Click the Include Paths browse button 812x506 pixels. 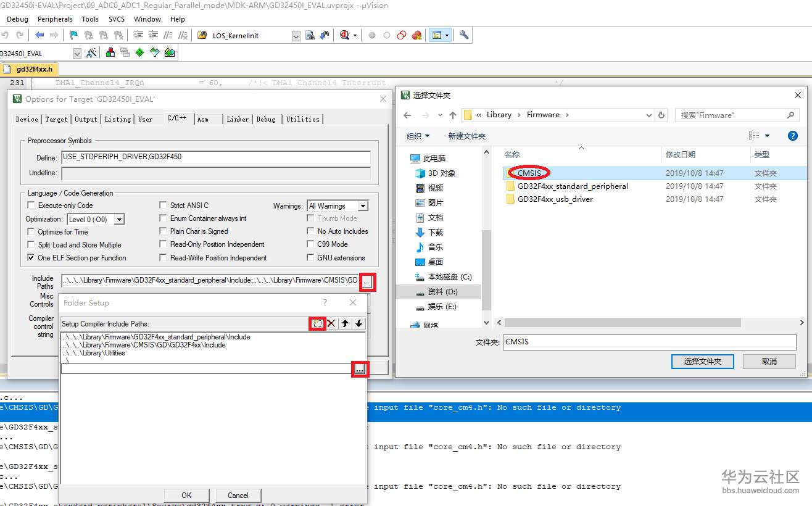click(367, 282)
